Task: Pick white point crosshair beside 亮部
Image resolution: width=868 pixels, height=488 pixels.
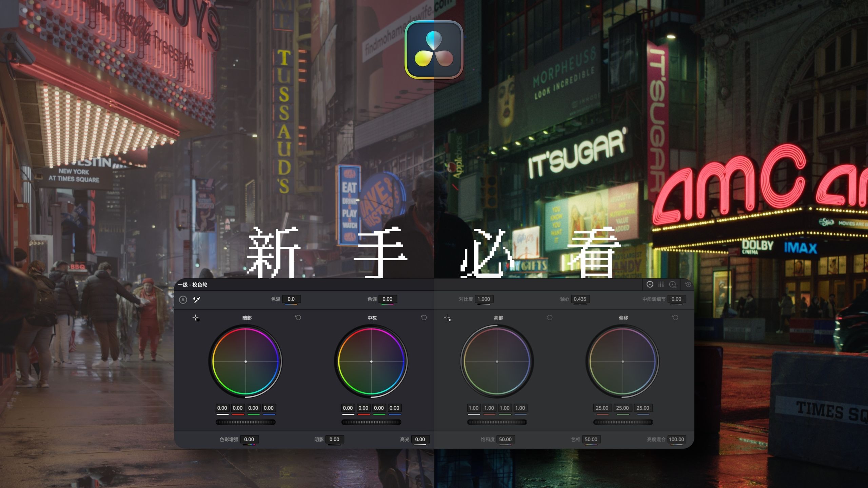Action: coord(447,318)
